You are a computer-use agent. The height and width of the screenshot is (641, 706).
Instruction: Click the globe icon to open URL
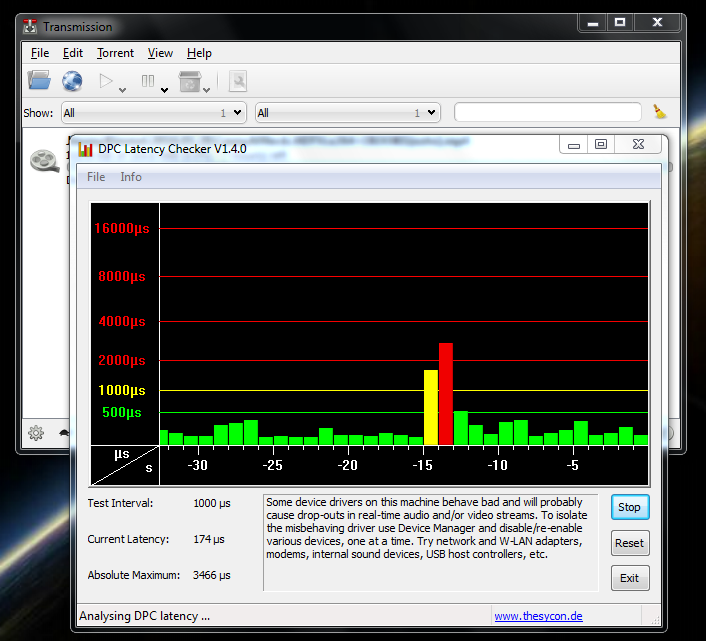point(72,81)
